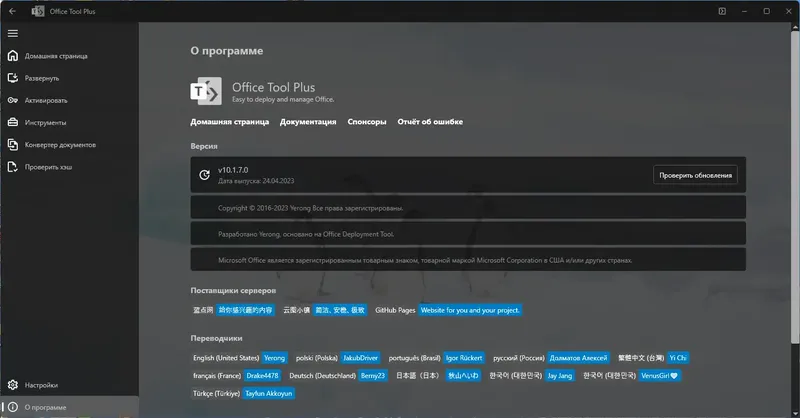Open translator JakubDriver's link
Viewport: 800px width, 418px height.
tap(360, 358)
